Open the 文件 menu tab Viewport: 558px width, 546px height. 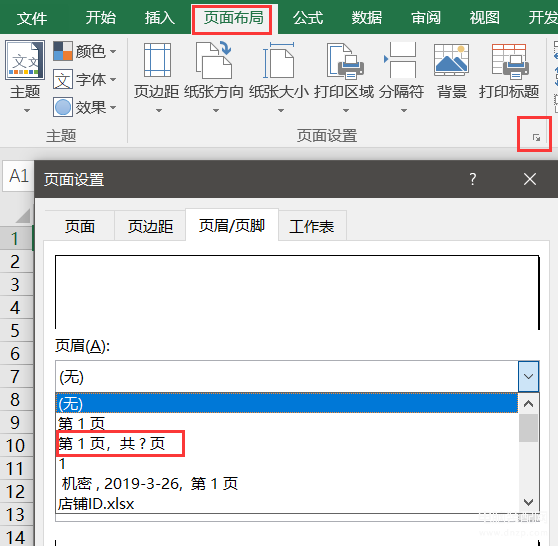pos(32,18)
